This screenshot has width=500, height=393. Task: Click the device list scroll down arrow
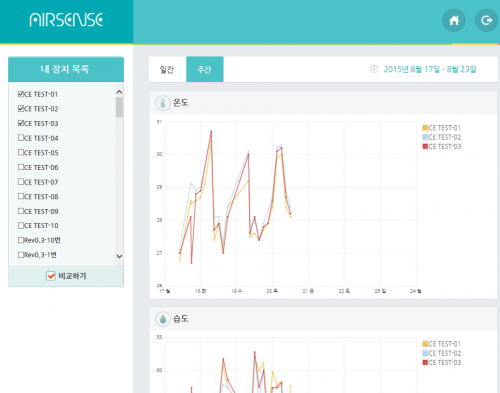(119, 256)
